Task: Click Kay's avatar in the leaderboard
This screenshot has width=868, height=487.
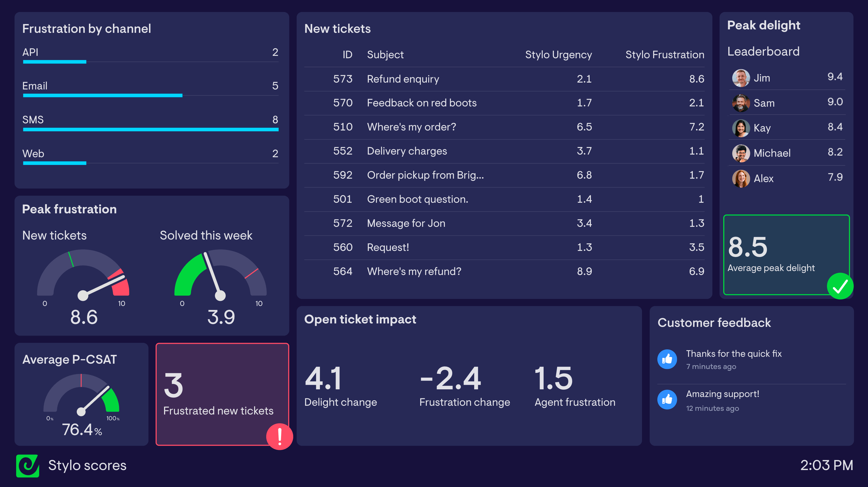Action: [741, 128]
